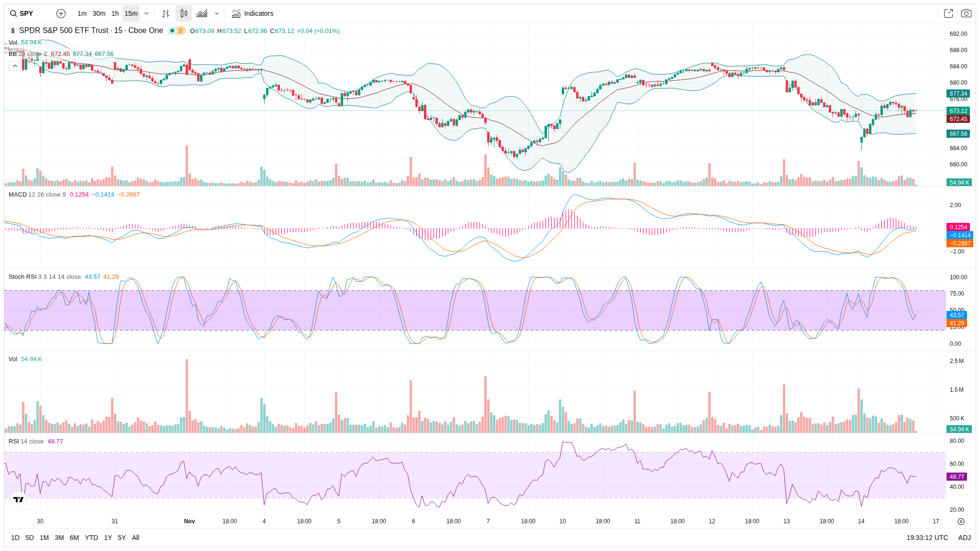Take a chart snapshot with camera icon
980x551 pixels.
(x=966, y=13)
